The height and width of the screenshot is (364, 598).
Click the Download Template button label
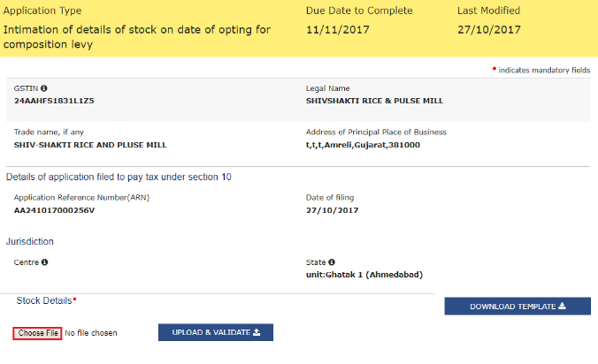pyautogui.click(x=512, y=307)
